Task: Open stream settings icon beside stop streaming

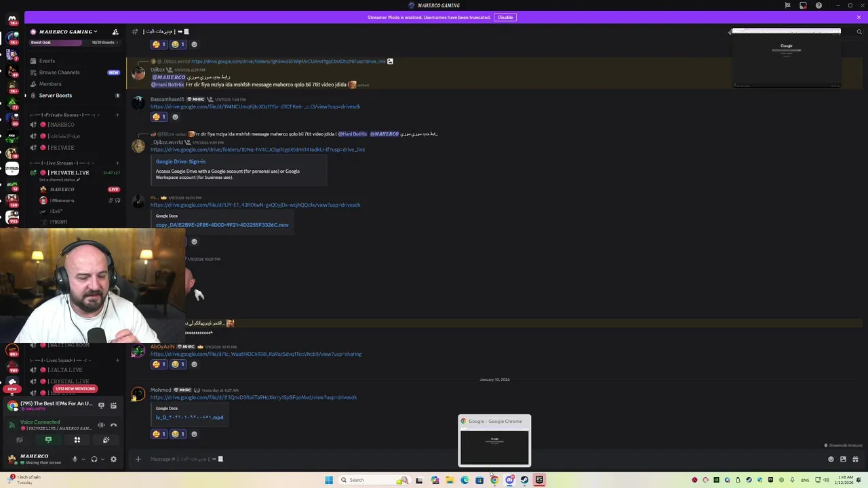Action: pos(113,405)
